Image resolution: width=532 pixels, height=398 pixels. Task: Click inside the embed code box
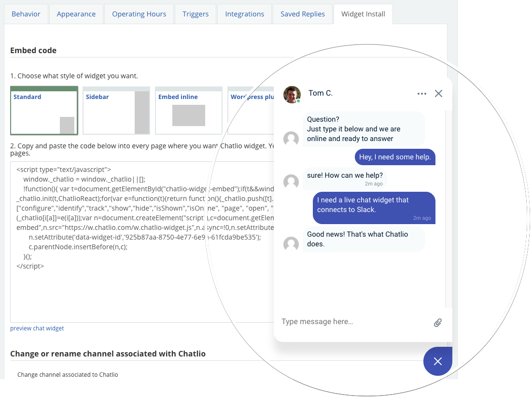(142, 242)
